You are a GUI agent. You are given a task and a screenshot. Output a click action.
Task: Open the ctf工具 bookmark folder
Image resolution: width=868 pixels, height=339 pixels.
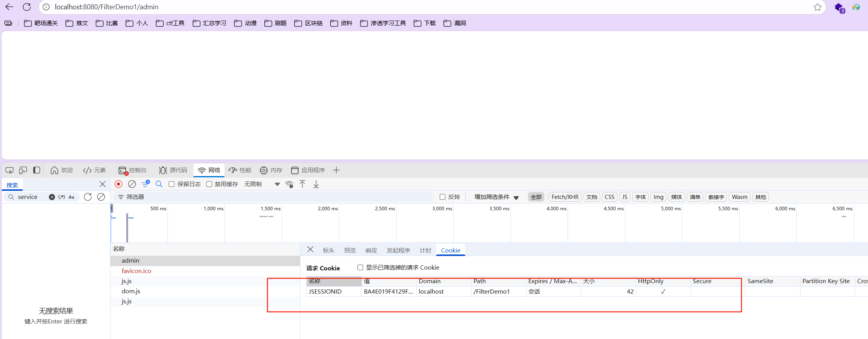(x=170, y=23)
